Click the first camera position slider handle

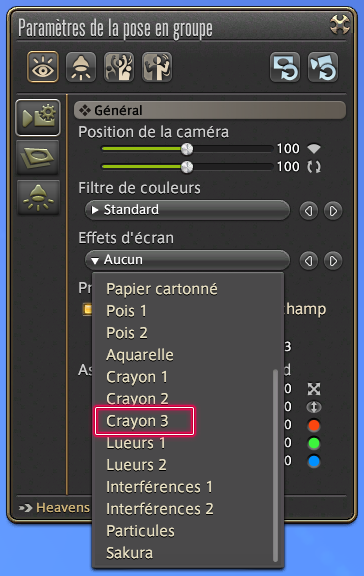tap(187, 149)
